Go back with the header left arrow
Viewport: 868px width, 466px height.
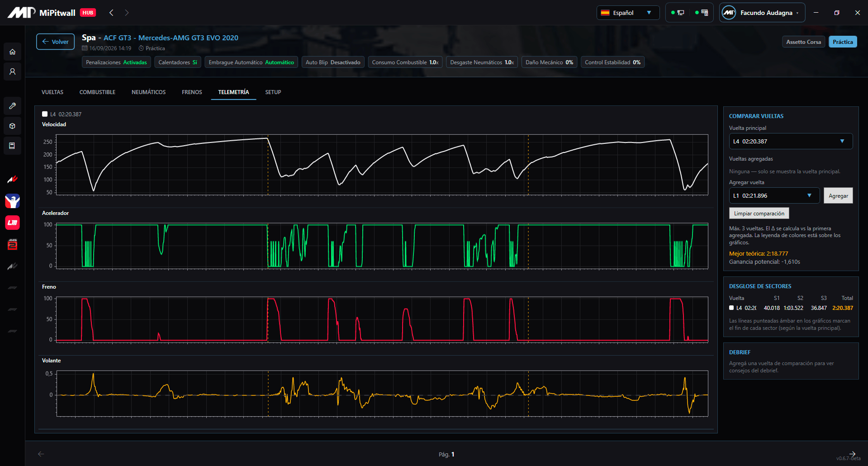[111, 13]
